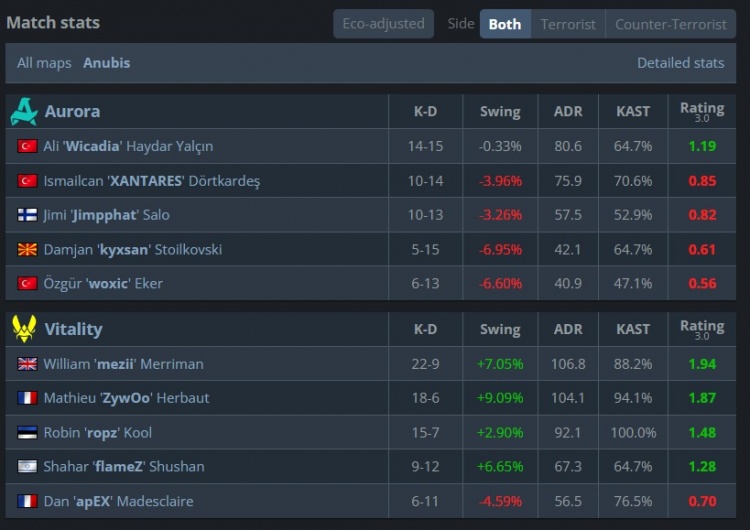The image size is (750, 530).
Task: Click the Aurora team logo
Action: 24,111
